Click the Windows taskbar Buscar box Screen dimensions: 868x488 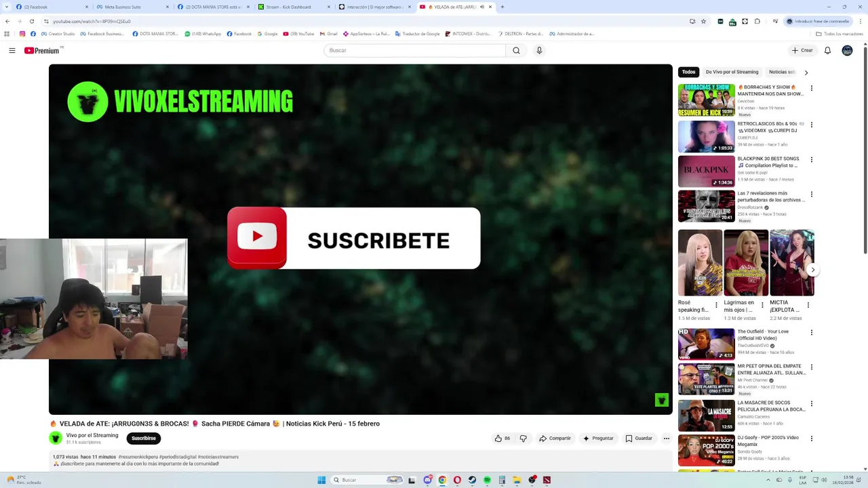click(x=368, y=480)
